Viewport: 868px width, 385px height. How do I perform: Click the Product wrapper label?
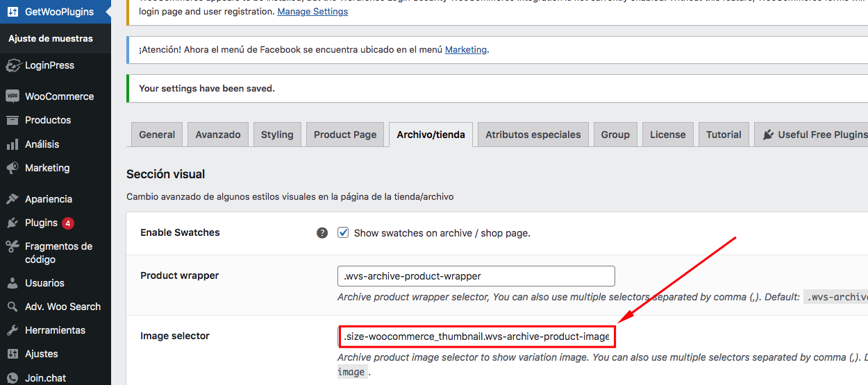pos(179,275)
